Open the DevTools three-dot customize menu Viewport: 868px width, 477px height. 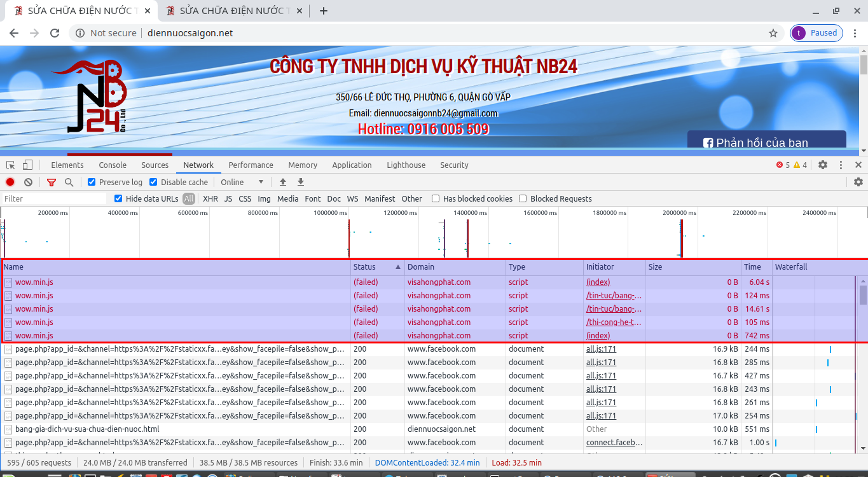pyautogui.click(x=841, y=165)
